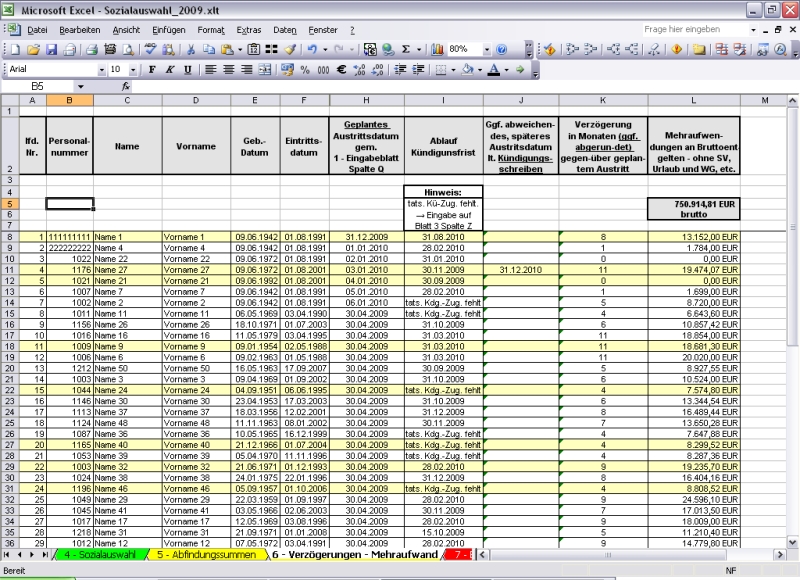Viewport: 800px width, 580px height.
Task: Paste from clipboard using the Paste icon
Action: pos(228,49)
